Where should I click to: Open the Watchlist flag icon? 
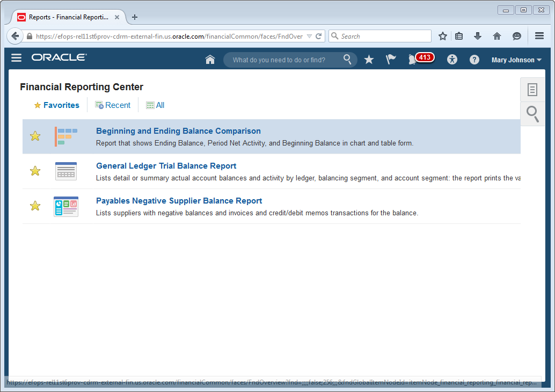pos(391,59)
